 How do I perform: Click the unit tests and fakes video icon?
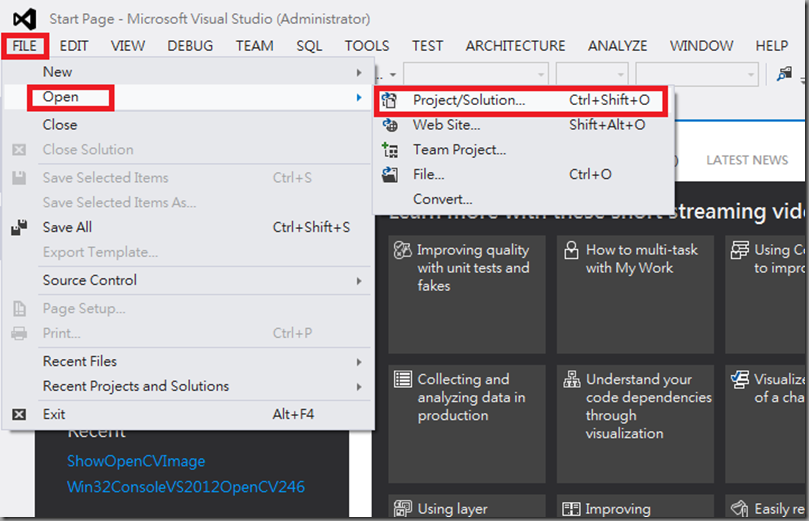(x=402, y=250)
